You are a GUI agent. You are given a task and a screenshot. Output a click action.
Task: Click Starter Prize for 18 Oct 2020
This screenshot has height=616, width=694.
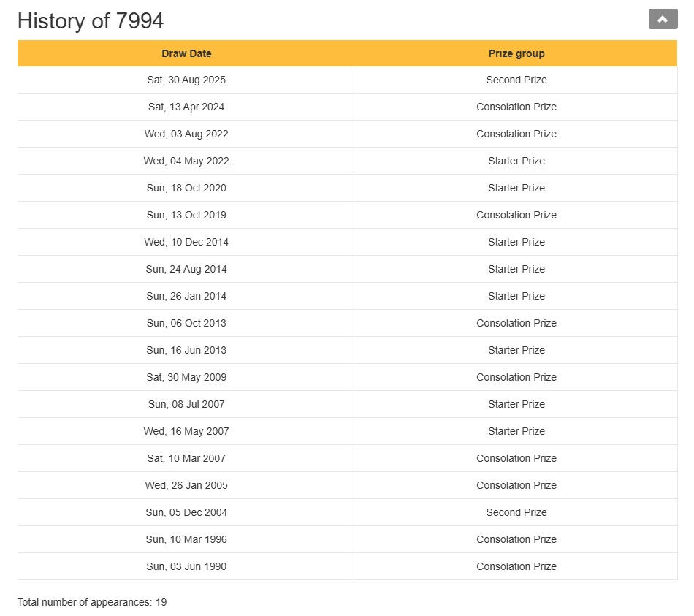516,188
